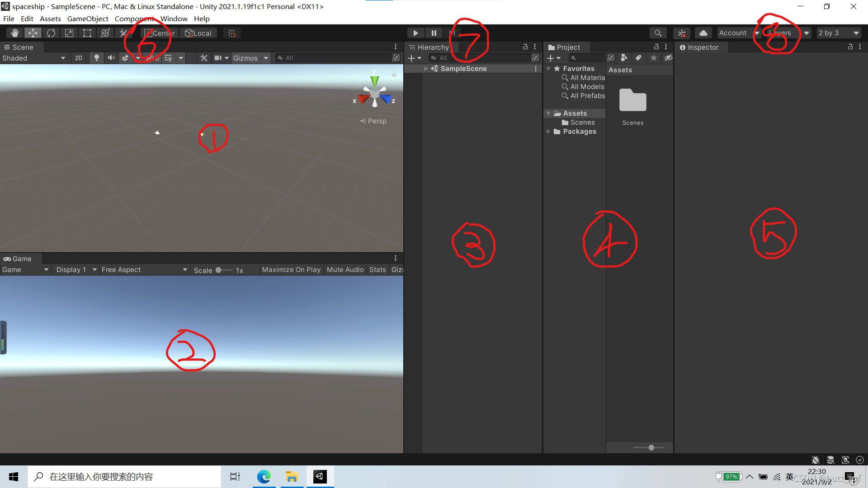Open the Free Aspect dropdown
This screenshot has height=488, width=868.
[x=144, y=270]
